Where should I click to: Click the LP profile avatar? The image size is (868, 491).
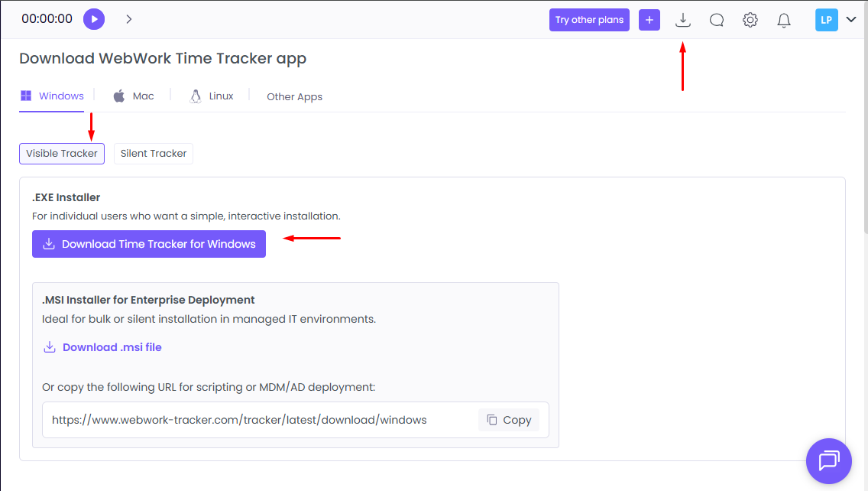(826, 19)
